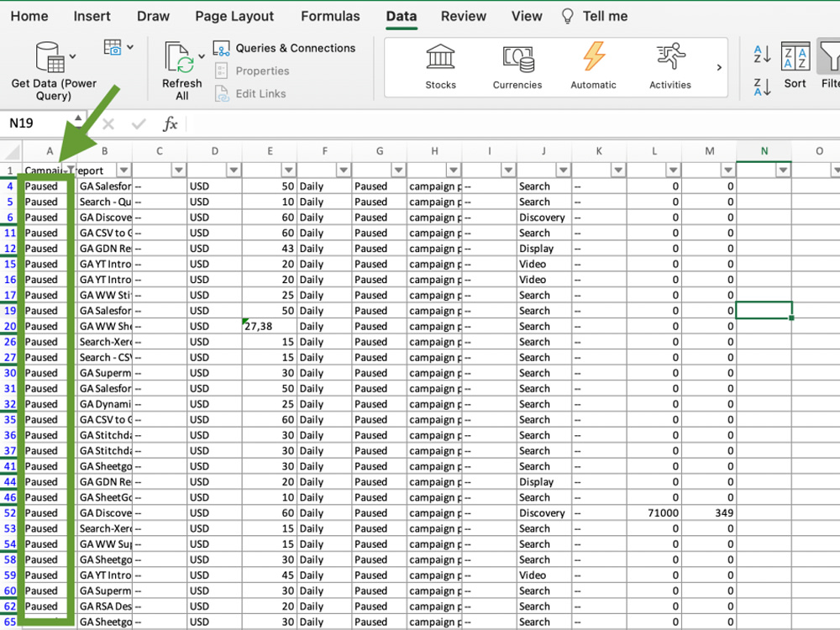Switch to the Draw tab
This screenshot has width=840, height=630.
pyautogui.click(x=153, y=16)
